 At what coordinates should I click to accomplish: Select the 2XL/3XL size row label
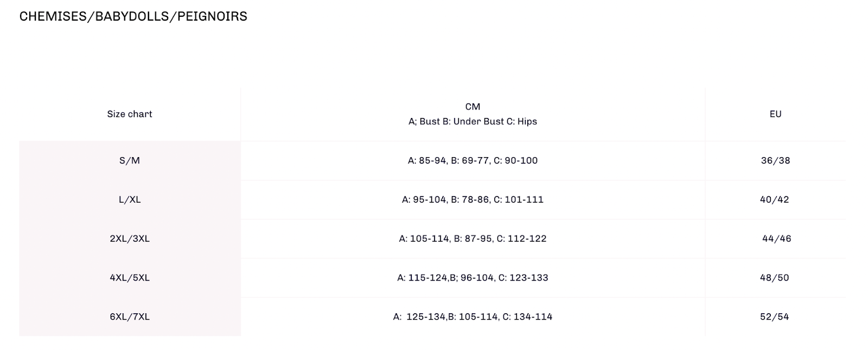(130, 238)
